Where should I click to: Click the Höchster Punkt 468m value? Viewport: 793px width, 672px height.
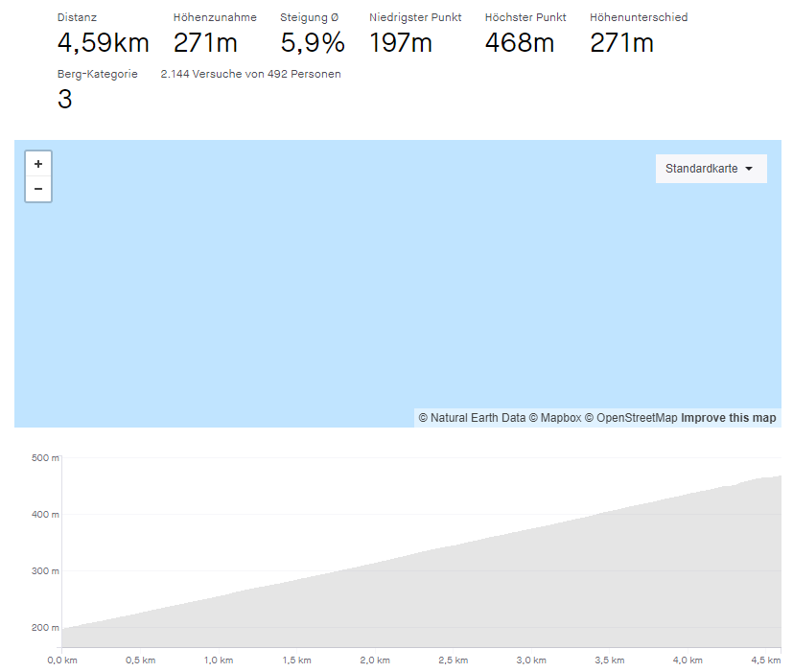click(520, 43)
